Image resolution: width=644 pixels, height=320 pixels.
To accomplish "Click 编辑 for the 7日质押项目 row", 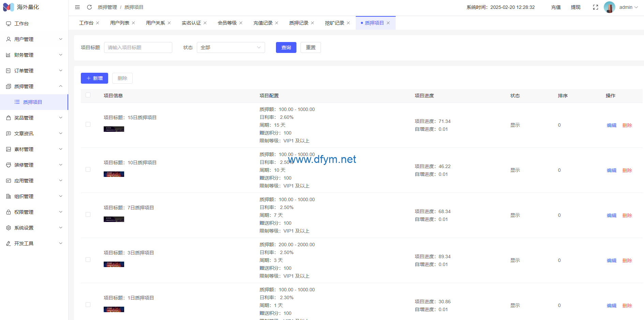I will point(612,215).
